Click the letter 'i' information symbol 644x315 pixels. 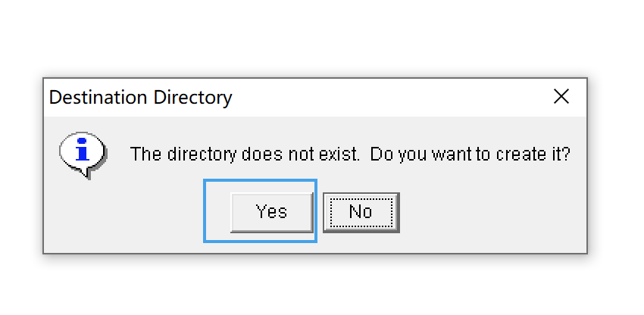point(83,150)
